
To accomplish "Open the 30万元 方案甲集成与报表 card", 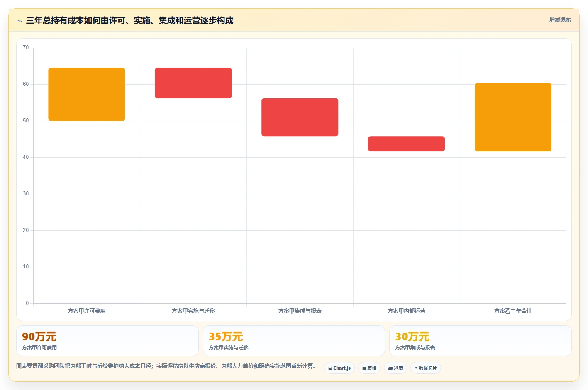I will (481, 341).
